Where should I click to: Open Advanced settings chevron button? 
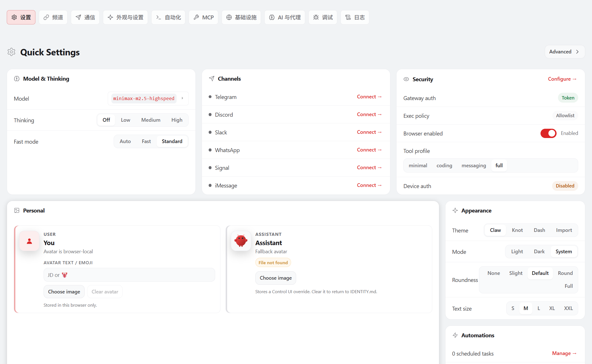[565, 52]
